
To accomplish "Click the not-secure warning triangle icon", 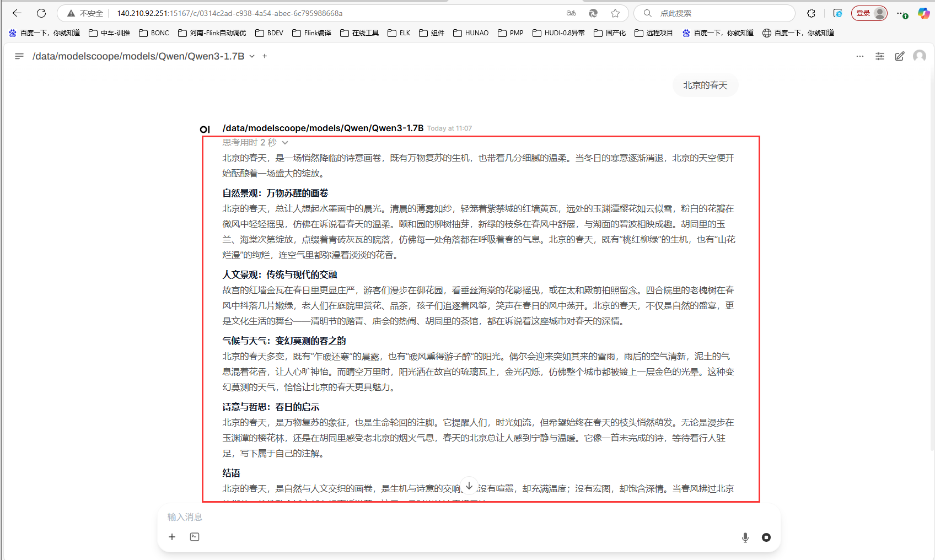I will point(71,13).
